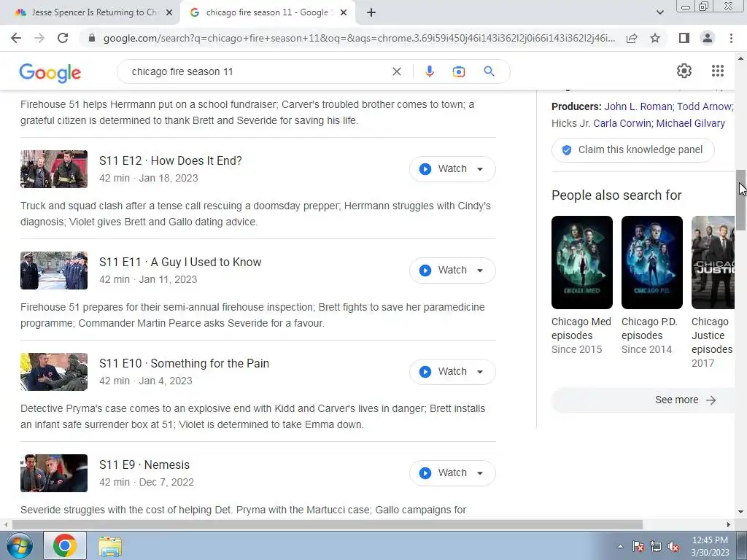Open Chicago Justice episodes poster
This screenshot has height=560, width=747.
713,262
